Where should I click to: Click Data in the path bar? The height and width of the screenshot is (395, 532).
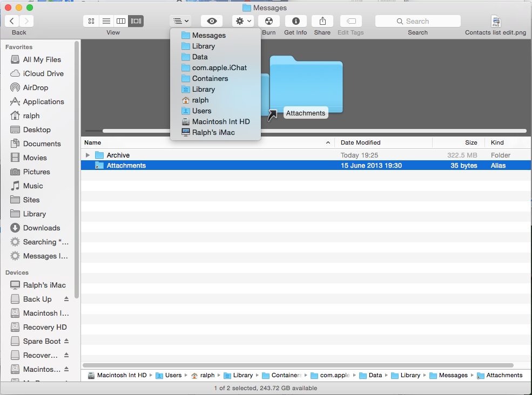coord(371,376)
